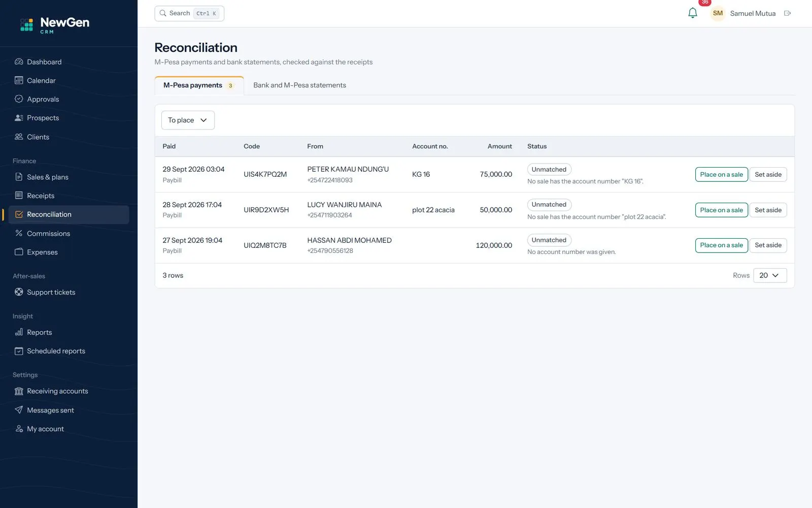Switch to Bank and M-Pesa statements tab
Image resolution: width=812 pixels, height=508 pixels.
click(299, 85)
